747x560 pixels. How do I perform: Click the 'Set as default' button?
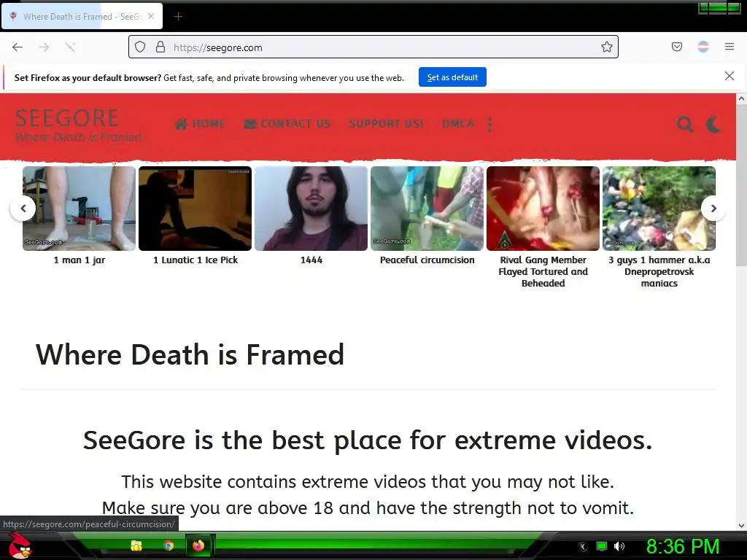[x=452, y=77]
